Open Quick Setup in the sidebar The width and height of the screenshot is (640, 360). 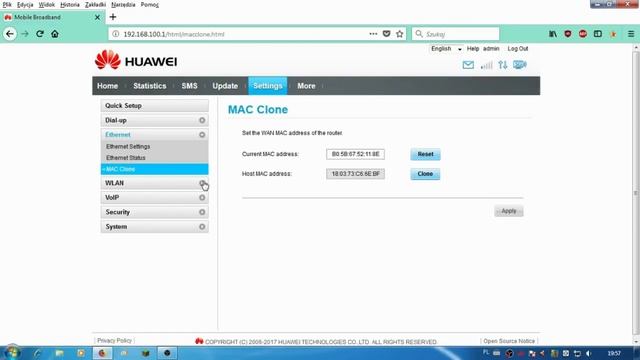[x=155, y=106]
